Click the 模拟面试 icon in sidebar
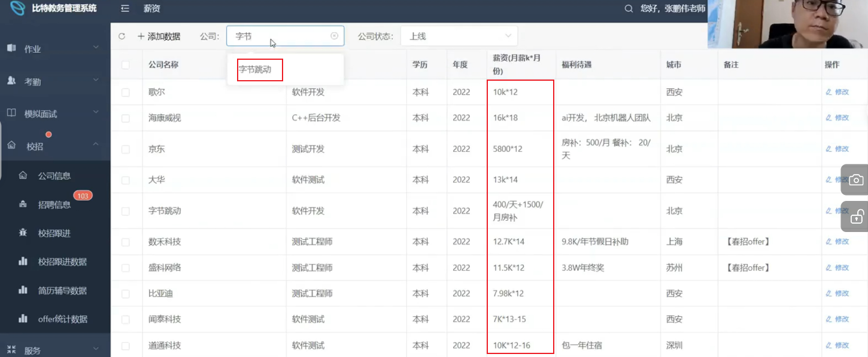The height and width of the screenshot is (357, 868). click(x=11, y=113)
